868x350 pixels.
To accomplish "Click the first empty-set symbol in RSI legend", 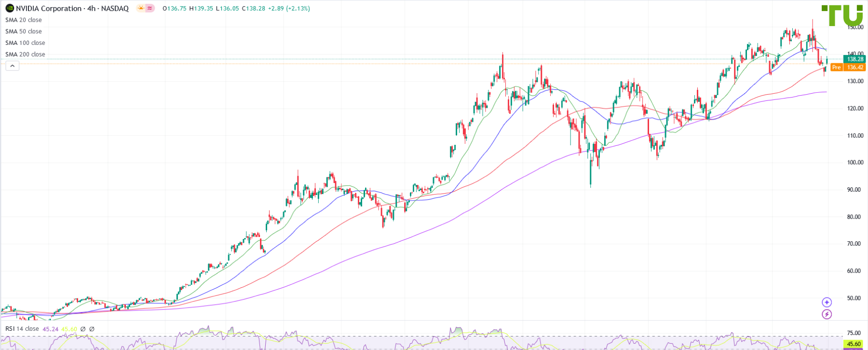I will [83, 329].
